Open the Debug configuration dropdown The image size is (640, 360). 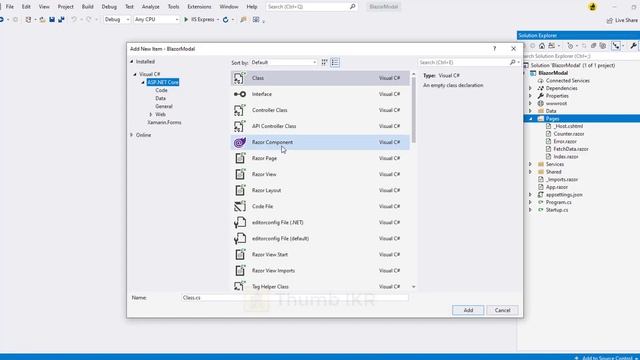tap(117, 20)
